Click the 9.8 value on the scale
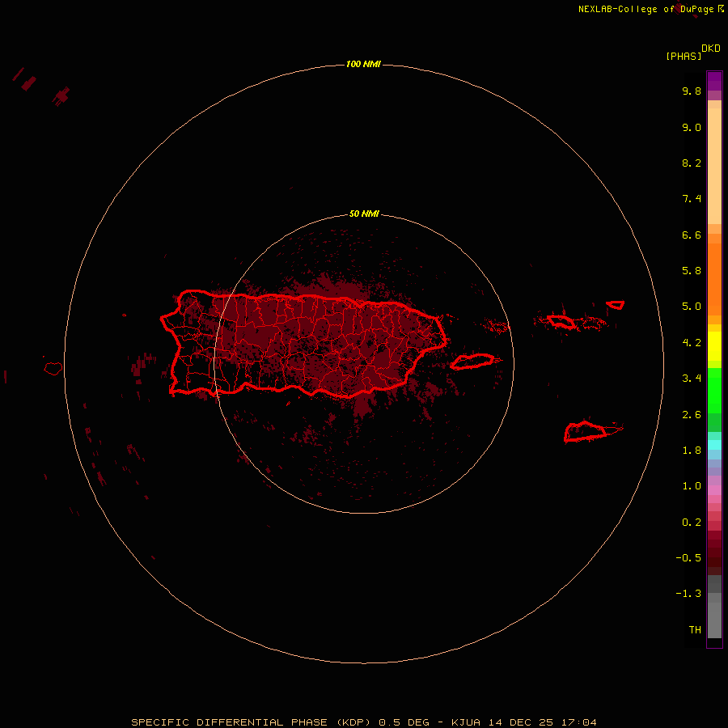 [692, 91]
